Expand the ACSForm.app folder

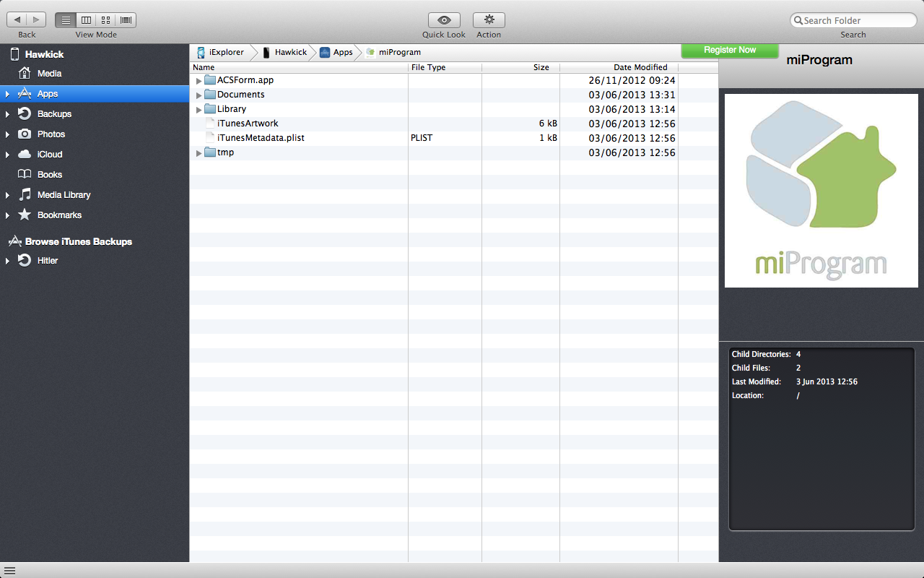click(199, 81)
